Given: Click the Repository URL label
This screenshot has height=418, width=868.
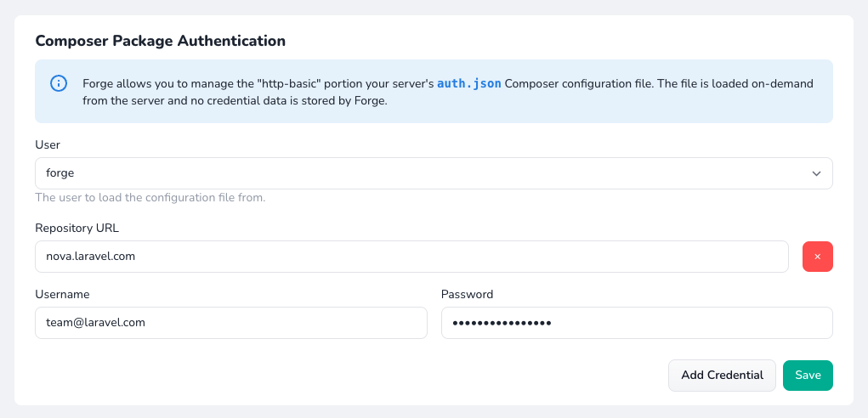Looking at the screenshot, I should [x=77, y=228].
